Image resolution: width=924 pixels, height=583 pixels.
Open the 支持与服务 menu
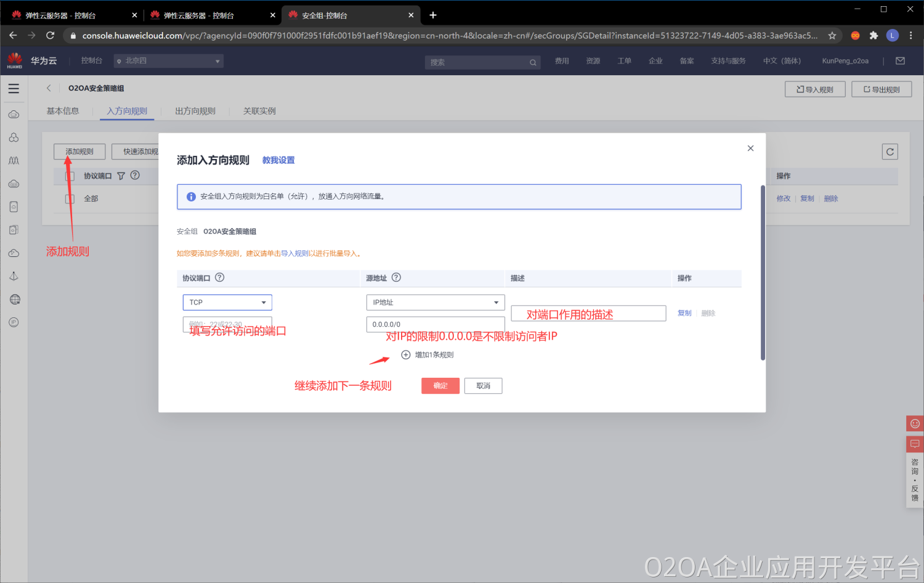[728, 61]
